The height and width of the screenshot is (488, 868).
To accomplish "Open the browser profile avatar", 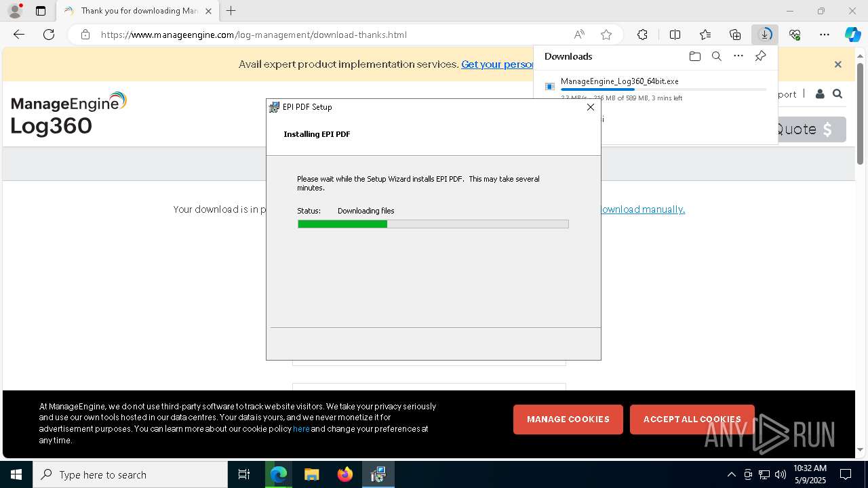I will point(15,11).
